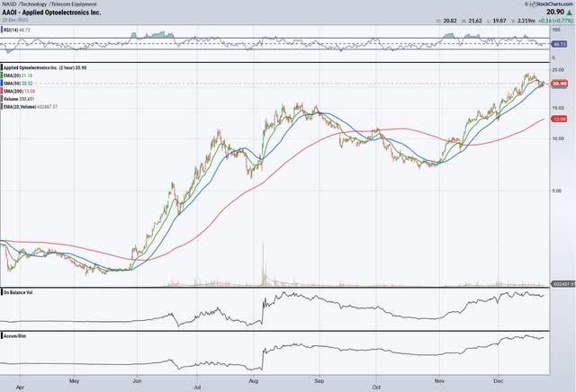The height and width of the screenshot is (392, 576).
Task: Click the +0.16 (+0.77%) change text
Action: point(555,21)
